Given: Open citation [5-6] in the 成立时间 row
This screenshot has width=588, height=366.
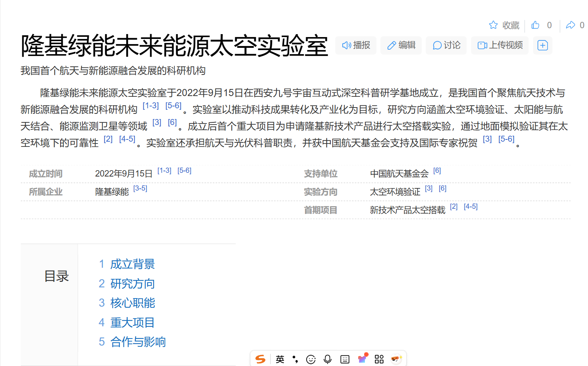Looking at the screenshot, I should 184,171.
